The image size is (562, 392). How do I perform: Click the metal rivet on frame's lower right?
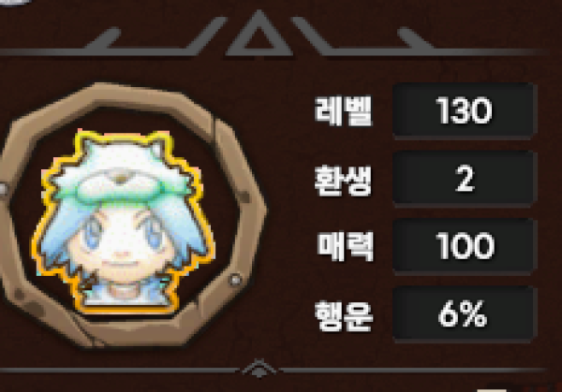235,280
